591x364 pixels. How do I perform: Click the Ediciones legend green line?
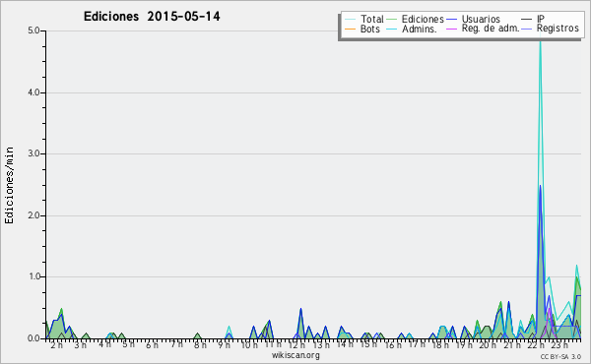(392, 20)
